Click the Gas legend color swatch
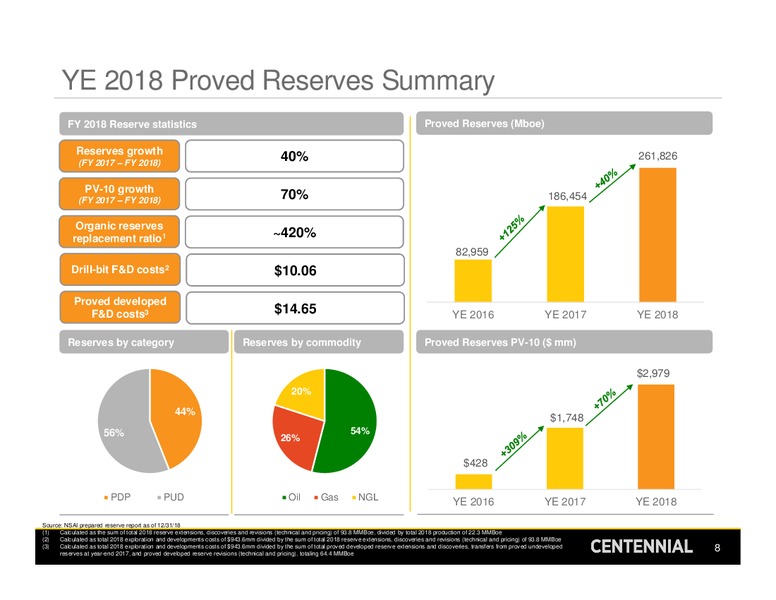 tap(316, 498)
